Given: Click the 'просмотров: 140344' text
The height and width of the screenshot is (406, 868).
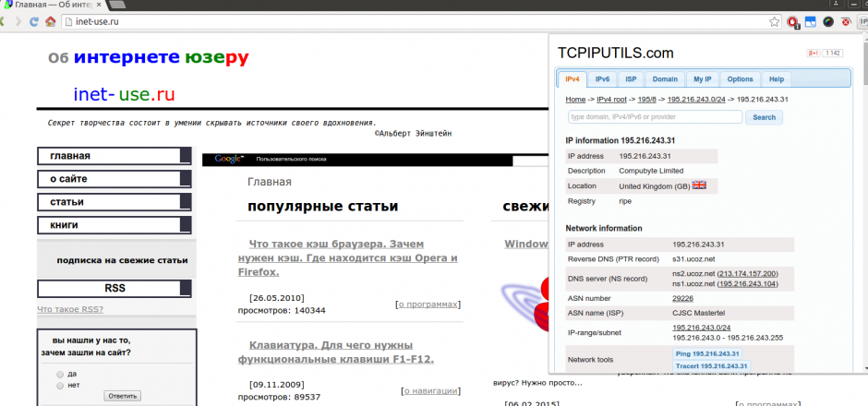Looking at the screenshot, I should 282,310.
